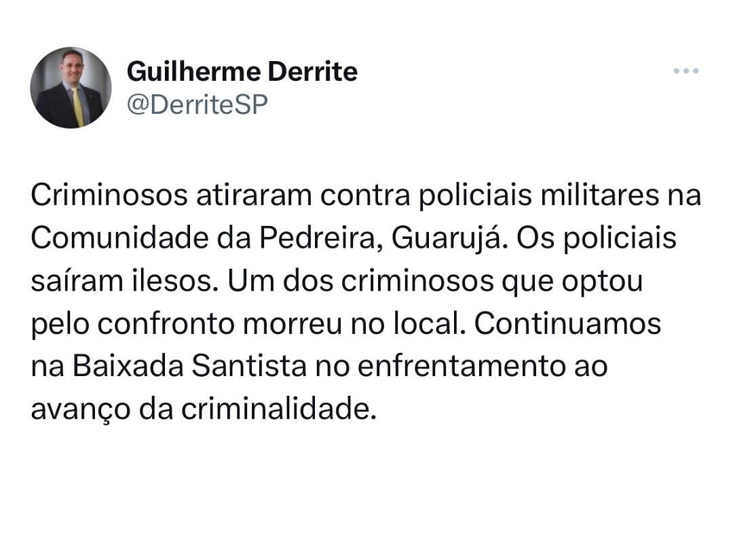Visit the @DerriteSP handle
Screen dimensions: 733x560
(x=198, y=105)
